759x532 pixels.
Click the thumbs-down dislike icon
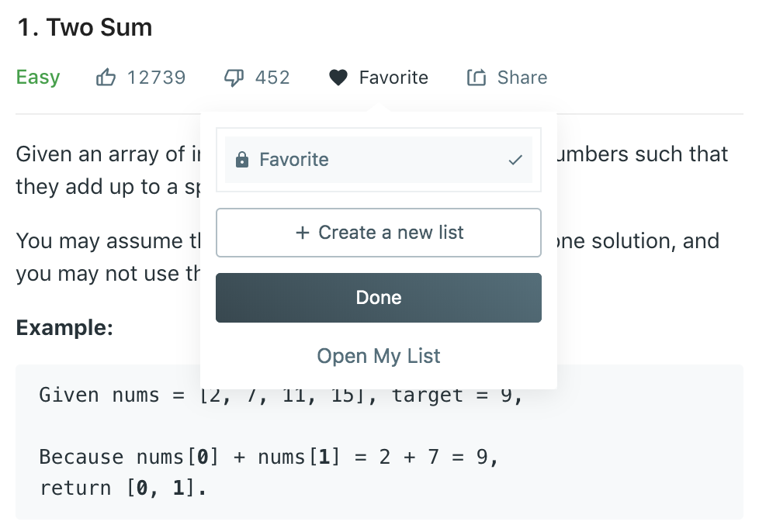pos(234,78)
